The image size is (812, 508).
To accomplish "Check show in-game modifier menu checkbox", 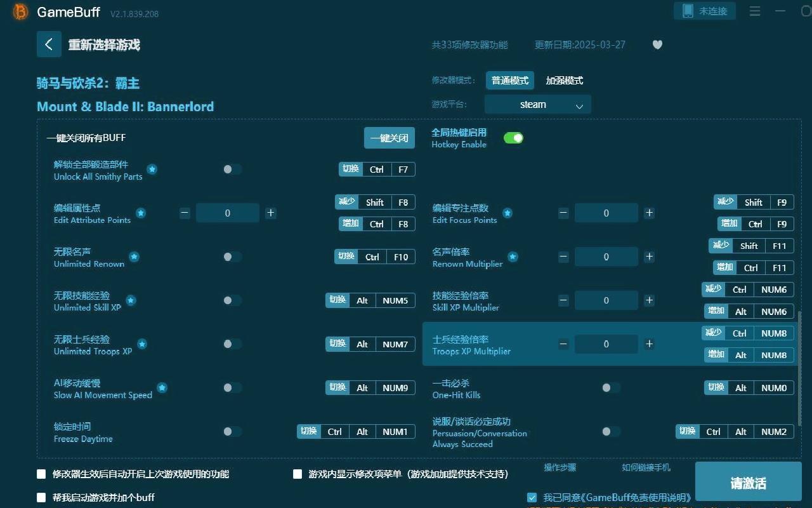I will click(x=298, y=474).
